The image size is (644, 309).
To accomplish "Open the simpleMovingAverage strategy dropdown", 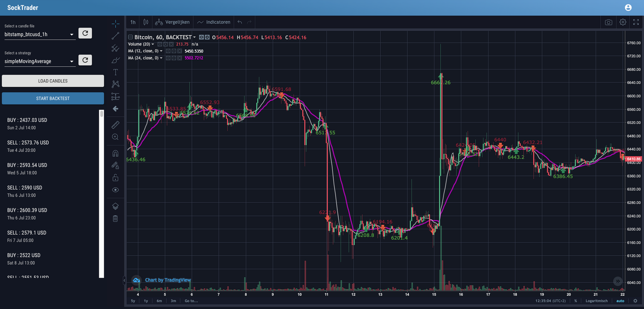I will (40, 61).
